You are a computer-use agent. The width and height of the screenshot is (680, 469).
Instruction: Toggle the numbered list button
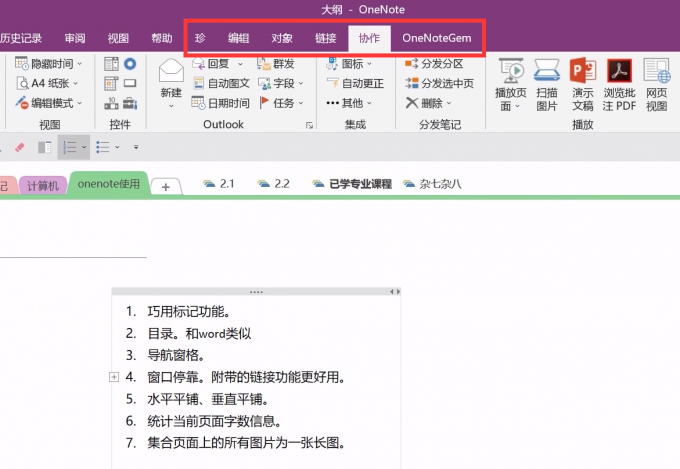pyautogui.click(x=69, y=148)
